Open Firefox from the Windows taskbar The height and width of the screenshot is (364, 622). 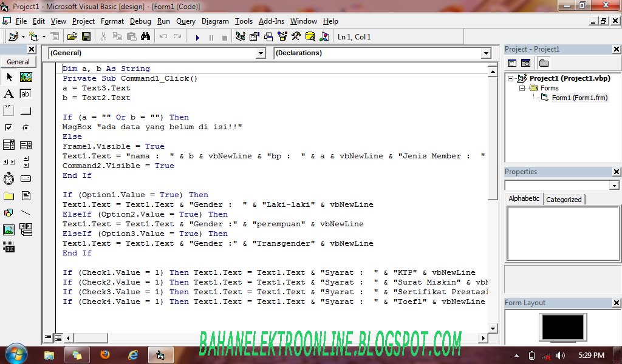(104, 354)
